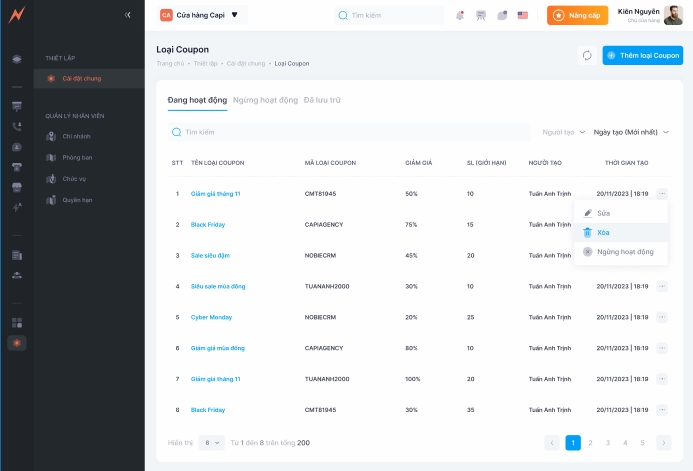Click the Thêm loại Coupon button
693x471 pixels.
point(642,56)
